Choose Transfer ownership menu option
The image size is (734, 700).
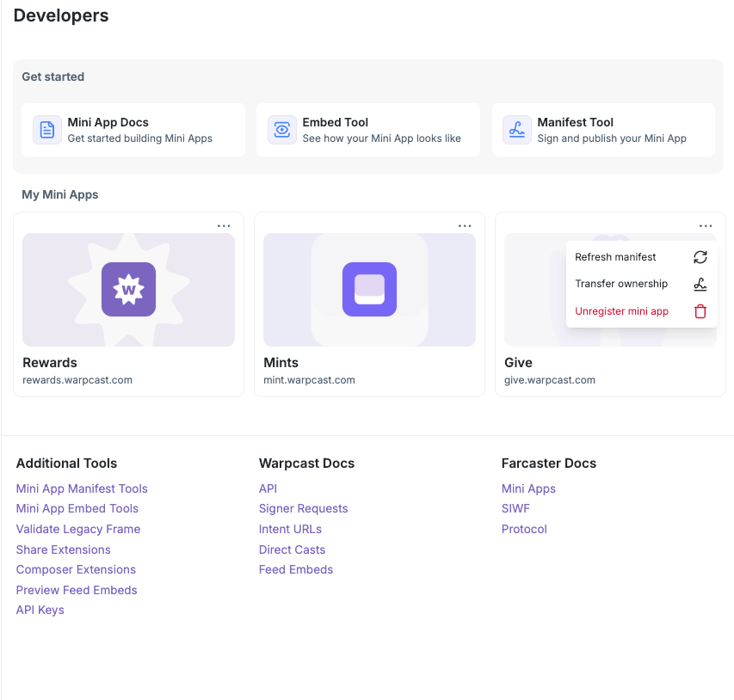[x=620, y=284]
